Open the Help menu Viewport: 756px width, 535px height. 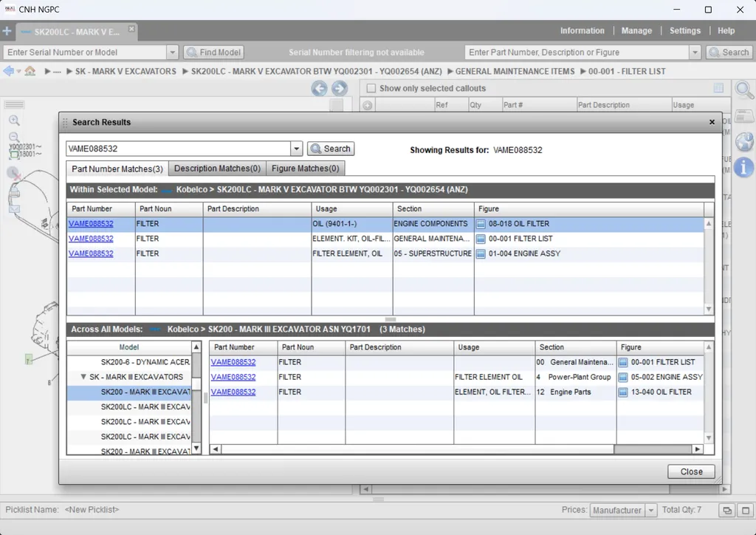coord(726,30)
